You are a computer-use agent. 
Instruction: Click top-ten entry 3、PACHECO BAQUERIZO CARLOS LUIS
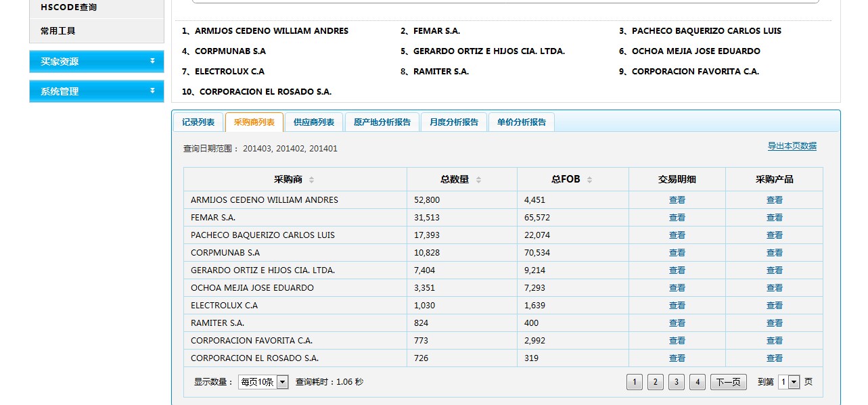(x=700, y=31)
